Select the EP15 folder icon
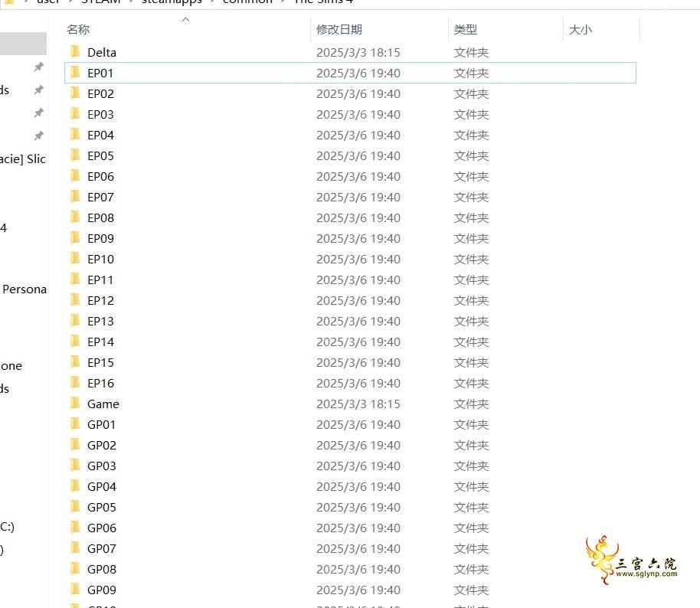This screenshot has height=608, width=700. [75, 362]
